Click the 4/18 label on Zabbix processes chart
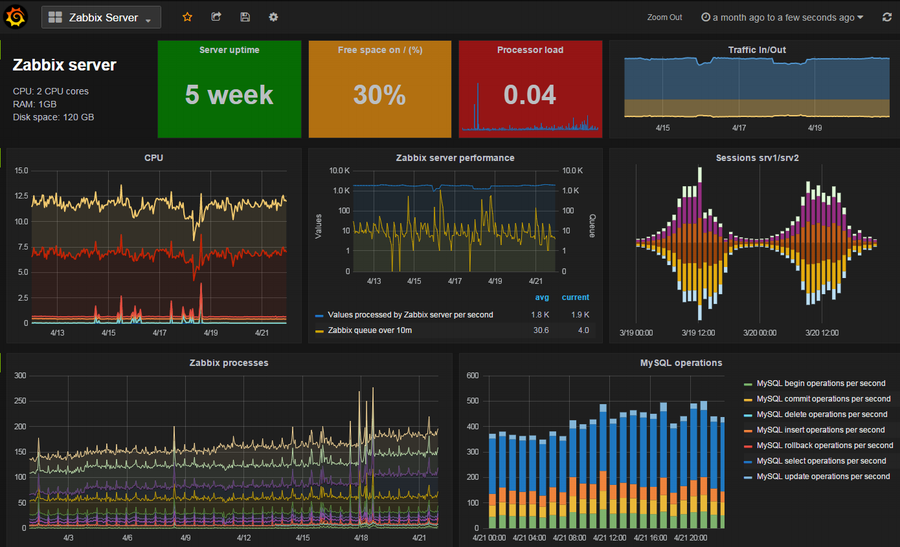Image resolution: width=900 pixels, height=547 pixels. point(361,538)
